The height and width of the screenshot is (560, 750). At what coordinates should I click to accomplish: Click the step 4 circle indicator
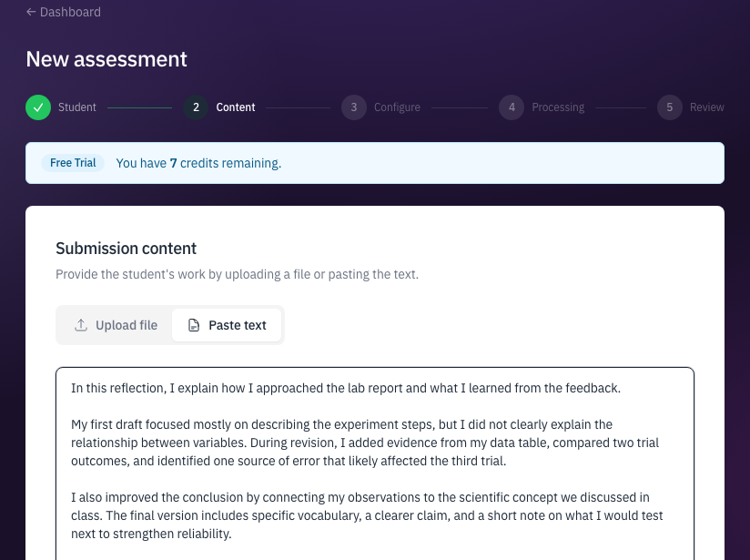(512, 107)
